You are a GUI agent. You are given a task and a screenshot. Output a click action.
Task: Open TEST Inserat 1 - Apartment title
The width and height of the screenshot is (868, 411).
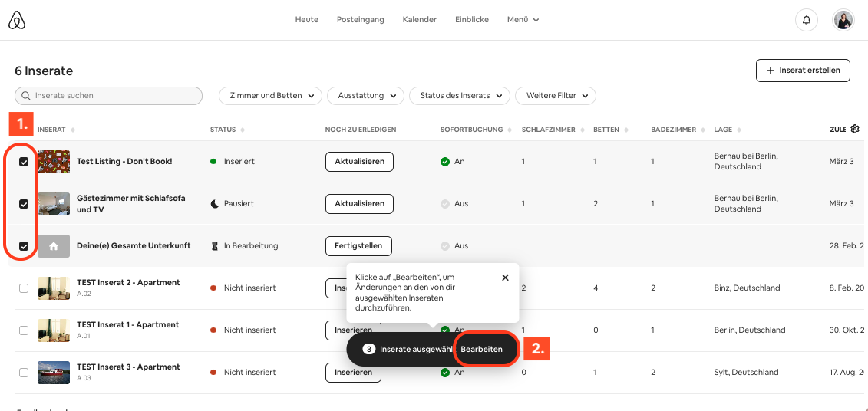(x=128, y=324)
